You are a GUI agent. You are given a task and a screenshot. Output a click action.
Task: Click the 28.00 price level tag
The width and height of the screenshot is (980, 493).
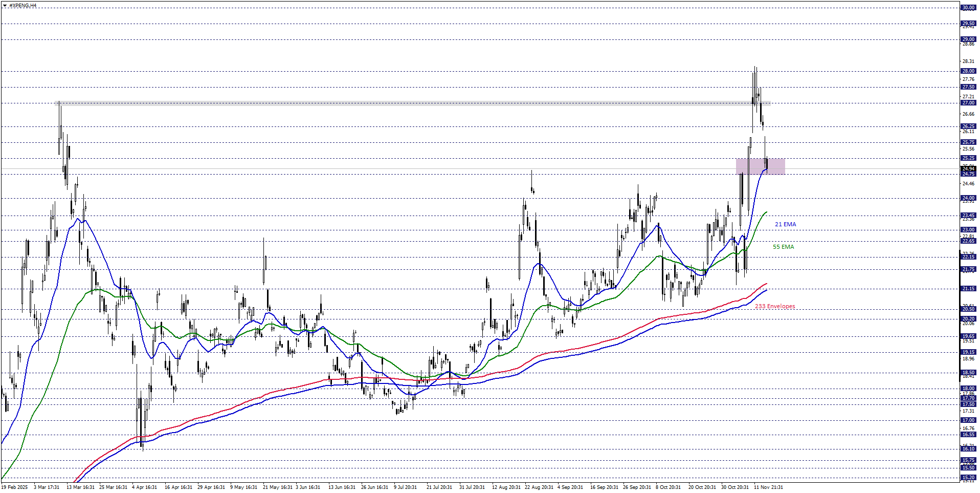(x=968, y=71)
